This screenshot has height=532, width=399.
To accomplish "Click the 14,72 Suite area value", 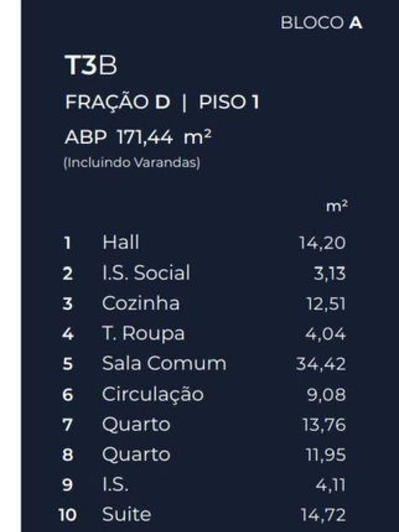I will [323, 515].
